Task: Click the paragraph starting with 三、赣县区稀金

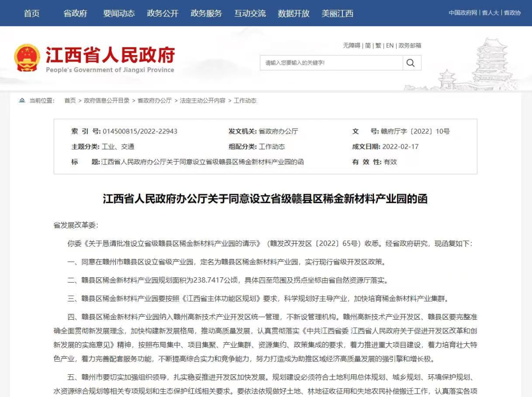Action: [259, 298]
